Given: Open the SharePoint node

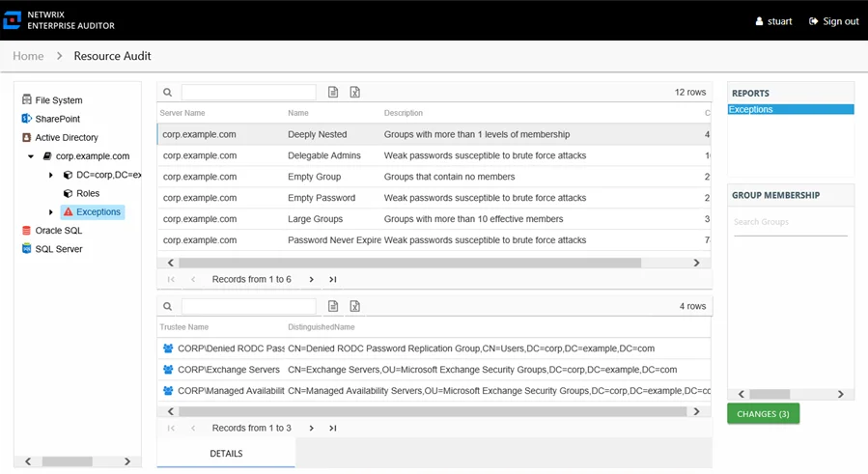Looking at the screenshot, I should tap(58, 119).
